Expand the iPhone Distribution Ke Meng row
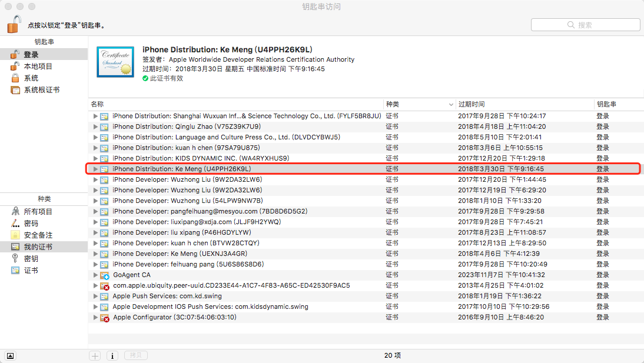 point(95,169)
